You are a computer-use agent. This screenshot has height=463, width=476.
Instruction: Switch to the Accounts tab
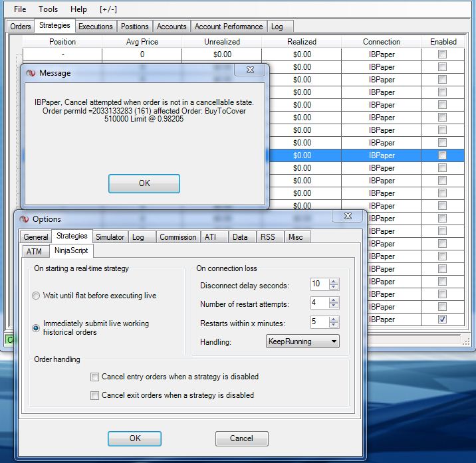click(x=172, y=27)
